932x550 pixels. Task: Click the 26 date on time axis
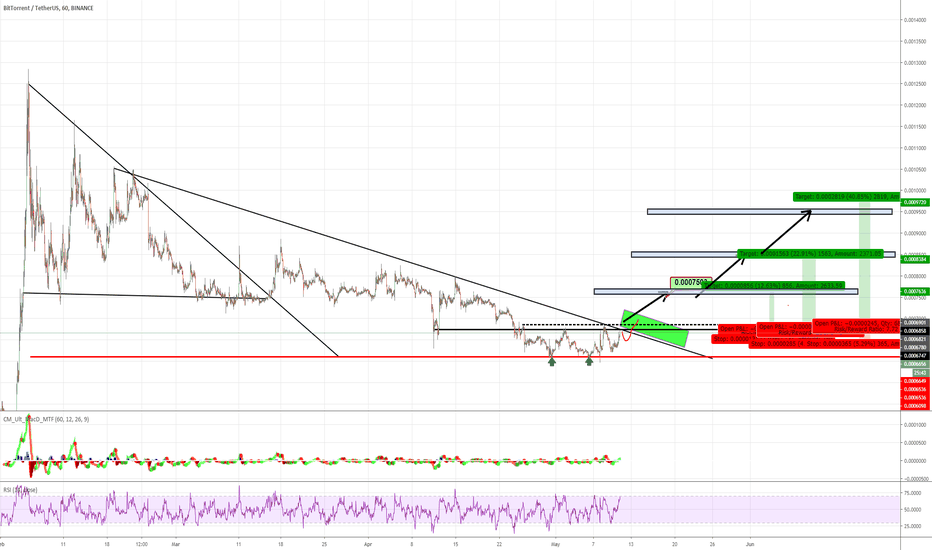pyautogui.click(x=712, y=543)
